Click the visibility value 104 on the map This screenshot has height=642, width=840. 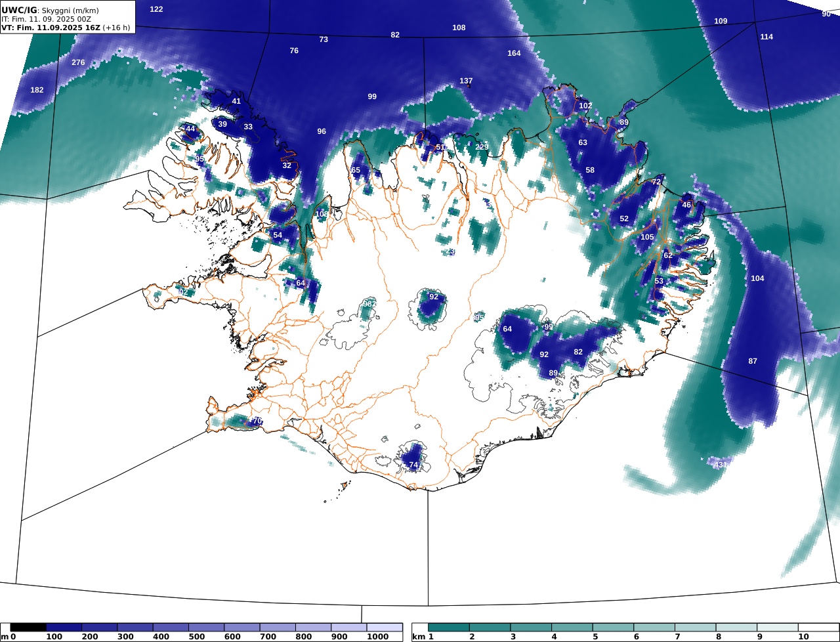pos(757,278)
